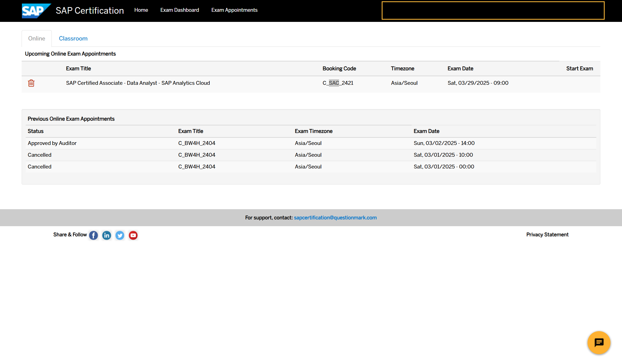Click Cancelled status for the 00:00 appointment
This screenshot has width=622, height=364.
pos(39,167)
